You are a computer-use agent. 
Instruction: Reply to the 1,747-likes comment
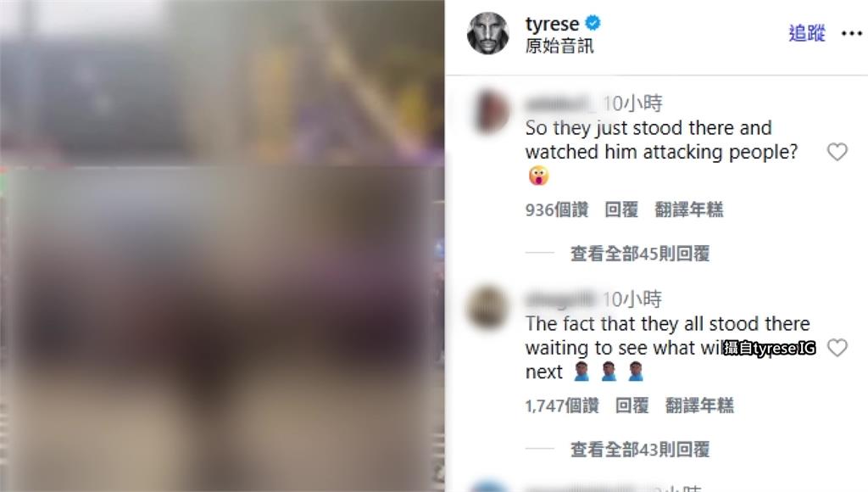pos(632,405)
